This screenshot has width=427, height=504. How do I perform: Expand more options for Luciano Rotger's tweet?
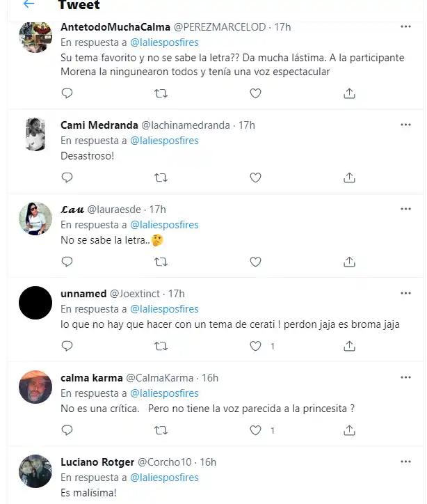pos(405,462)
